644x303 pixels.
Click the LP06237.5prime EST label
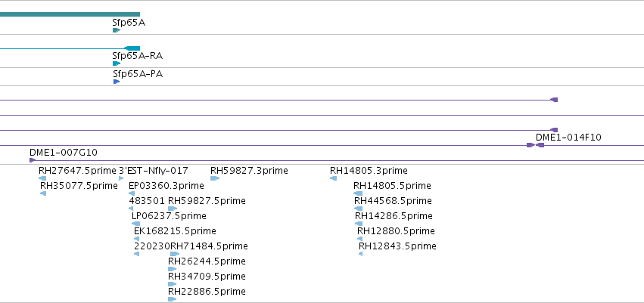[x=169, y=215]
